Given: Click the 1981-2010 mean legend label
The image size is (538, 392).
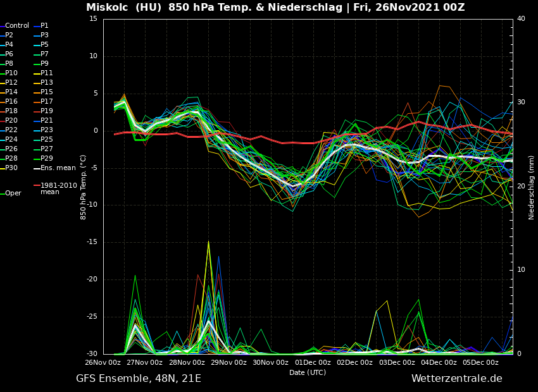Looking at the screenshot, I should pos(58,188).
